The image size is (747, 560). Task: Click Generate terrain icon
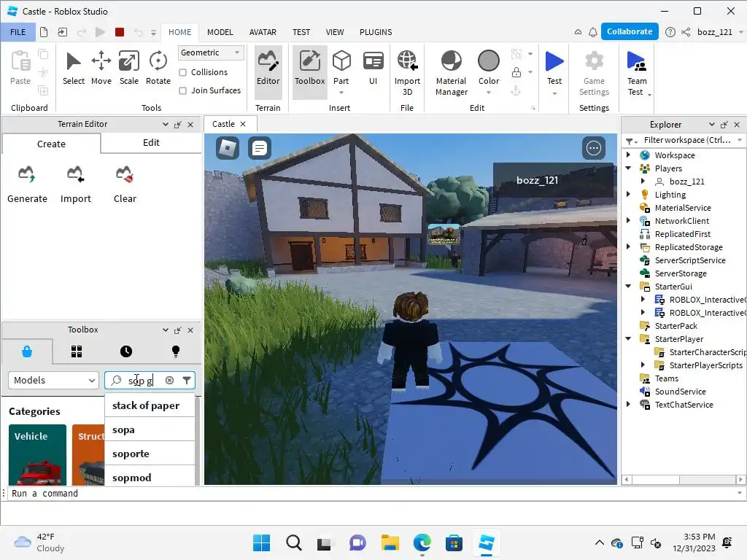27,174
